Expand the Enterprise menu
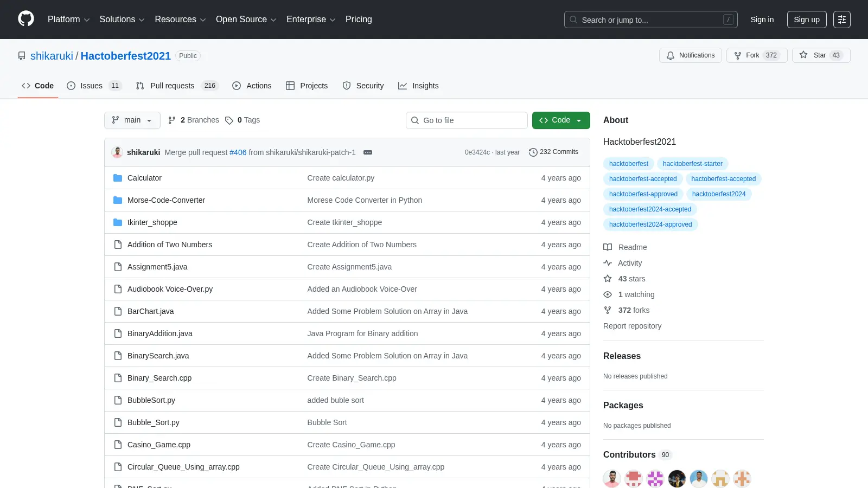Image resolution: width=868 pixels, height=488 pixels. point(311,20)
